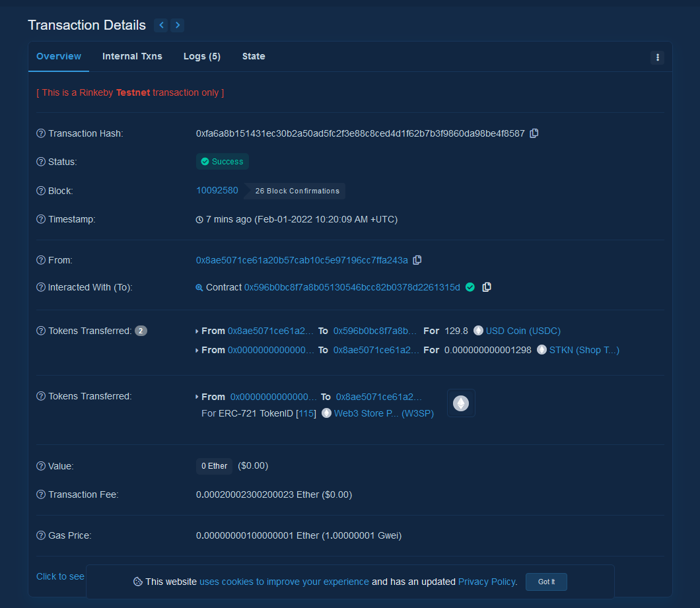Click the Web3 Store P... (W3SP) token link
The image size is (700, 608).
tap(384, 413)
